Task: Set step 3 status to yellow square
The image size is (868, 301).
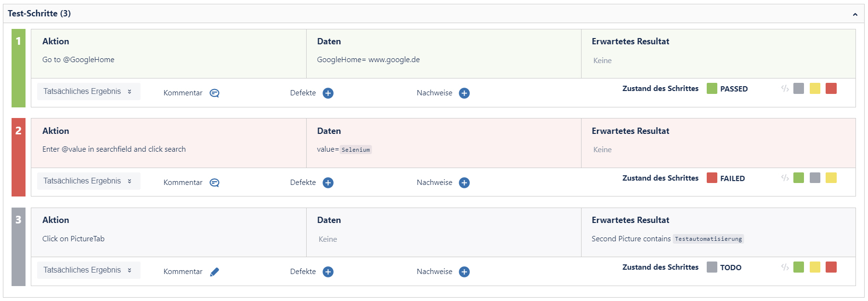Action: click(814, 267)
